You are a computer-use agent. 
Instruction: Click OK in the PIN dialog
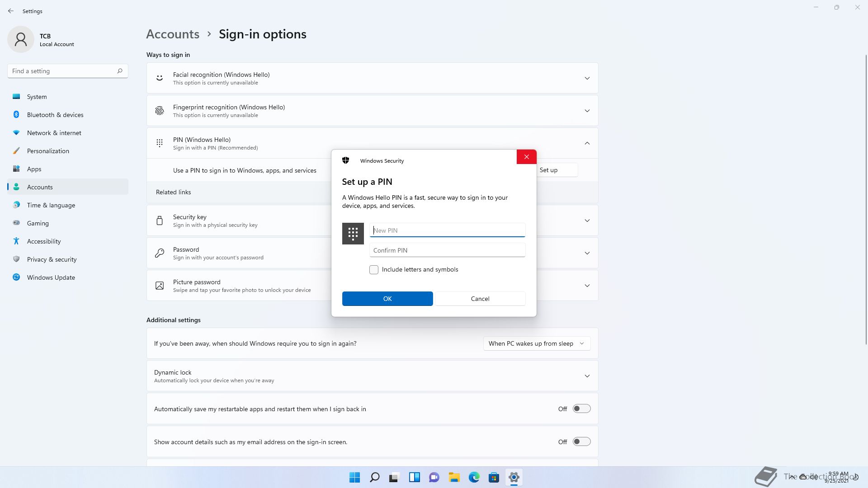pyautogui.click(x=387, y=299)
